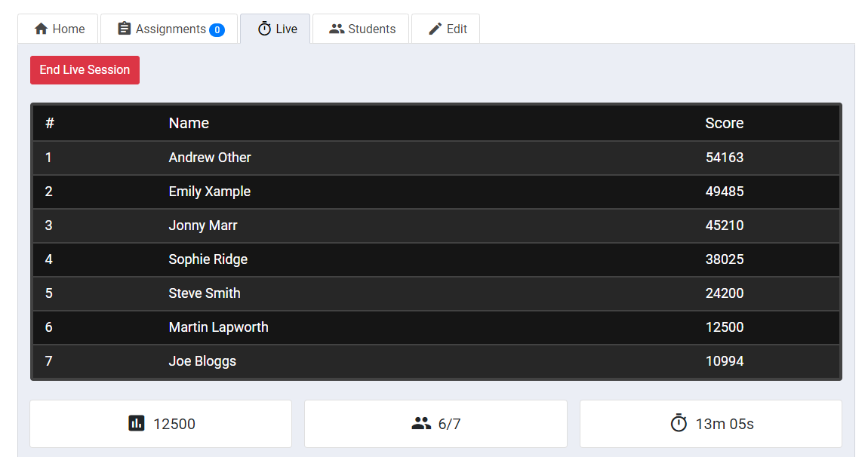This screenshot has width=868, height=457.
Task: Click the Score column header
Action: [x=725, y=123]
